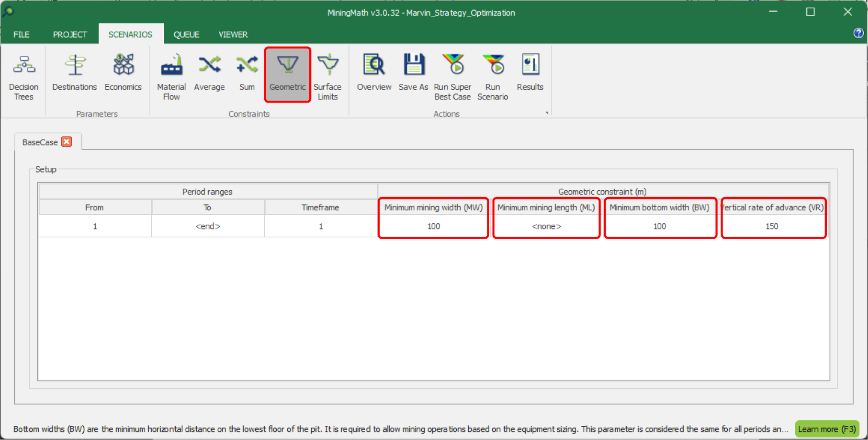Image resolution: width=868 pixels, height=440 pixels.
Task: Open Surface Limits constraints
Action: (x=327, y=77)
